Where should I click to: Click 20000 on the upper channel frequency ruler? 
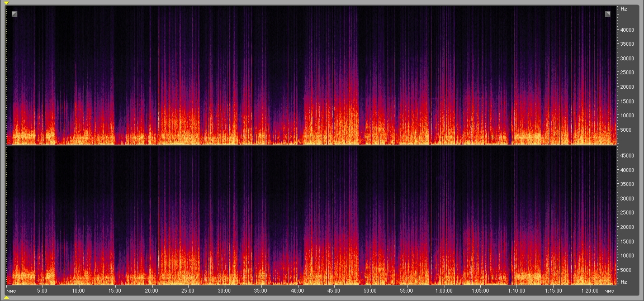[627, 87]
